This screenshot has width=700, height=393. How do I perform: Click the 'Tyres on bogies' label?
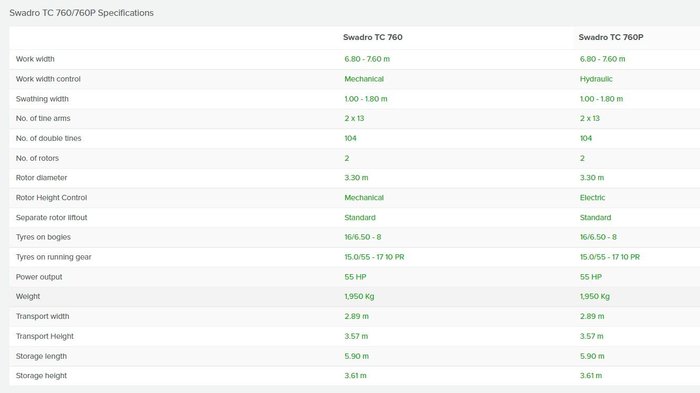click(x=43, y=237)
